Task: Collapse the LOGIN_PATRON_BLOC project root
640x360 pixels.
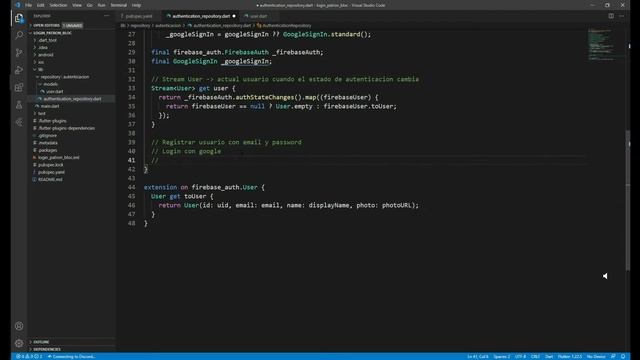Action: coord(52,33)
